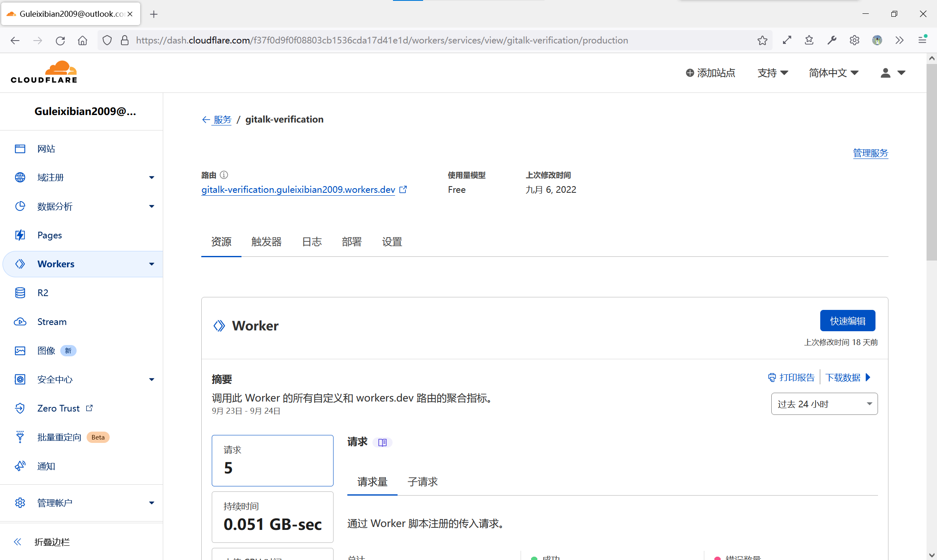The image size is (937, 560).
Task: Open the gitalk-verification.guleixibian2009.workers.dev route link
Action: 298,189
